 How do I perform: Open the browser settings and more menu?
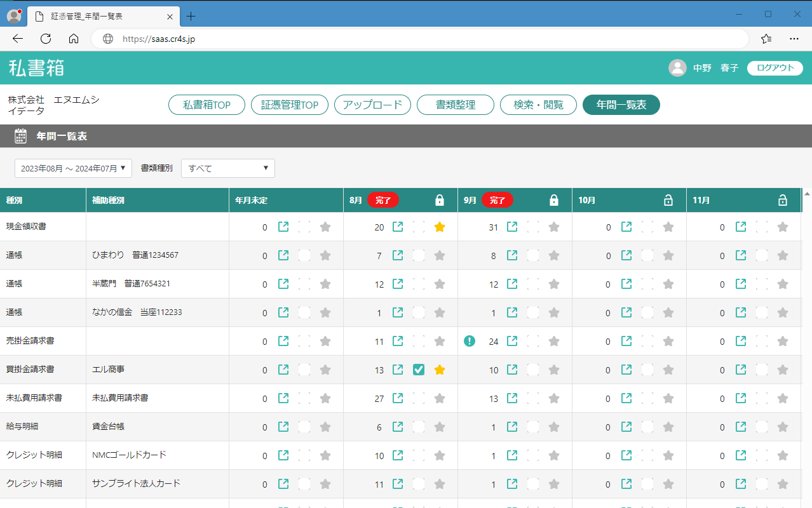pyautogui.click(x=794, y=38)
